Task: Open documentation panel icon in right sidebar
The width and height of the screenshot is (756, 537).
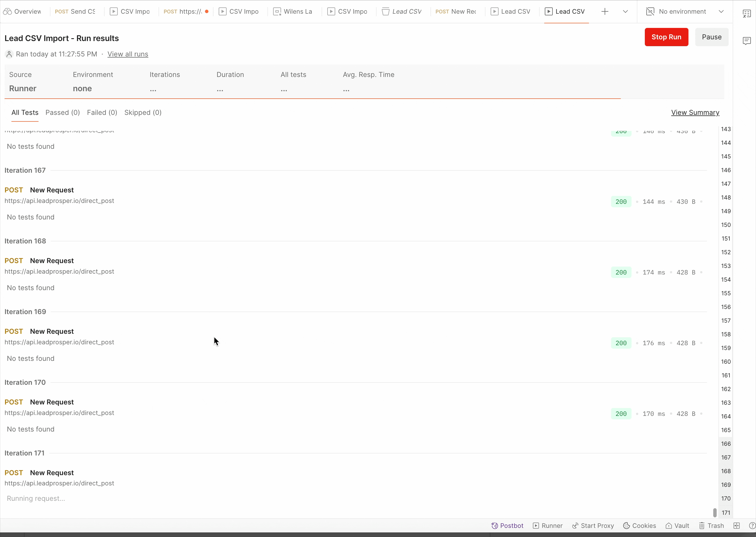Action: (x=747, y=14)
